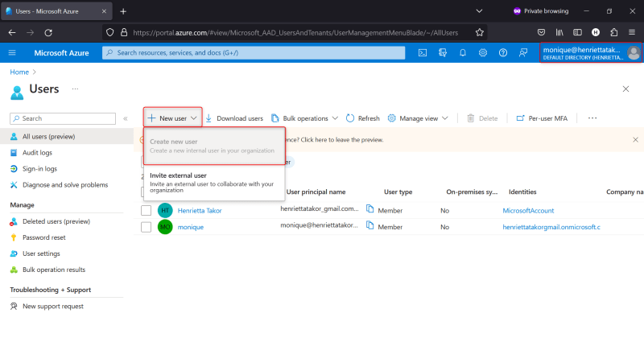Copy Henrietta Takor's user principal name
The width and height of the screenshot is (644, 338).
[x=369, y=209]
